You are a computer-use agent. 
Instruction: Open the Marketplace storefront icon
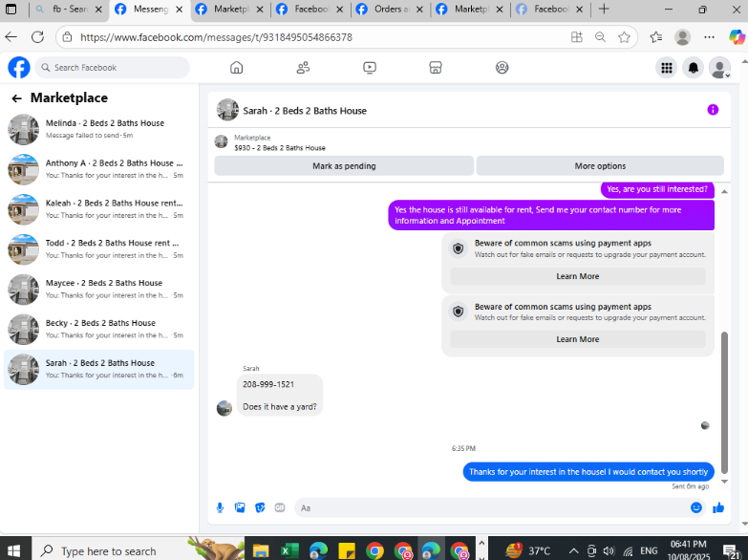click(x=436, y=67)
